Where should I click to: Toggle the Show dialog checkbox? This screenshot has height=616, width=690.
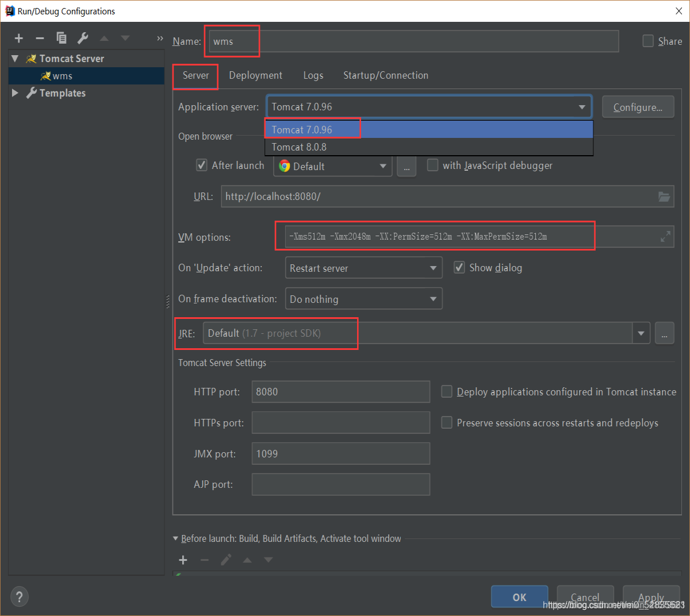click(459, 267)
